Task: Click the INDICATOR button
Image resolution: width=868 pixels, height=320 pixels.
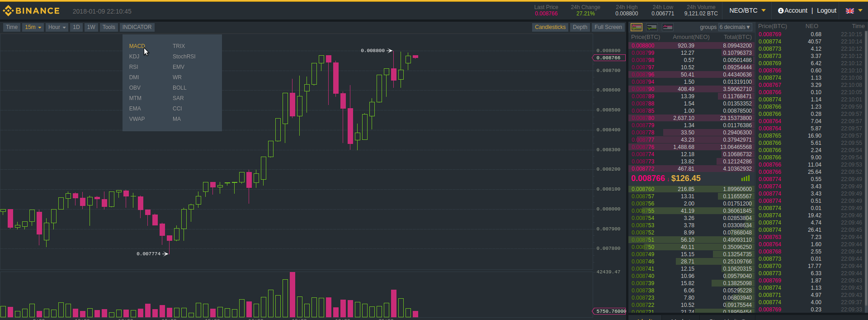Action: pos(137,27)
